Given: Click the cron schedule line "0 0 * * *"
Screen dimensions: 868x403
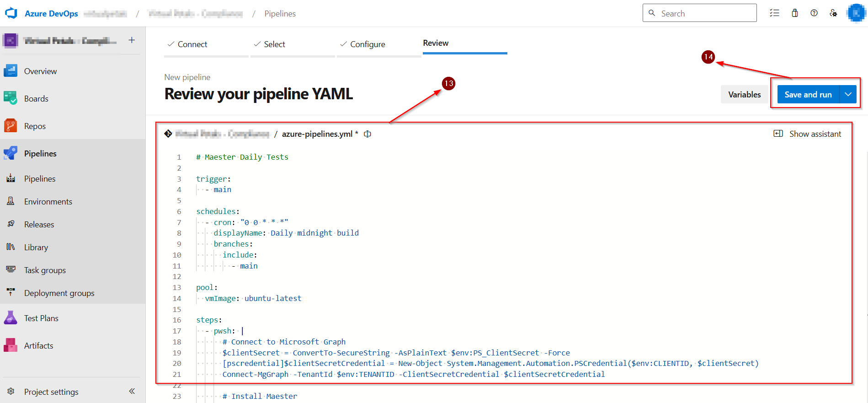Looking at the screenshot, I should pos(247,222).
